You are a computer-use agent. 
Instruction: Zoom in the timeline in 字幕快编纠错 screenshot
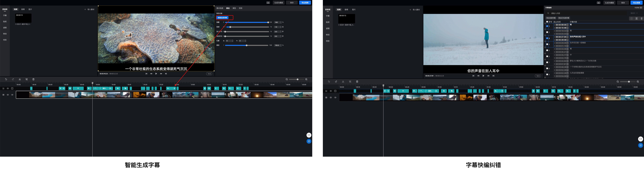coord(638,82)
